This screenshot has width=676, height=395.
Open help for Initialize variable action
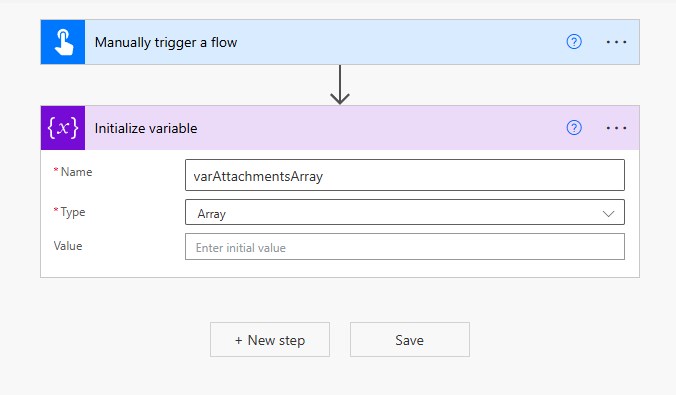tap(574, 128)
